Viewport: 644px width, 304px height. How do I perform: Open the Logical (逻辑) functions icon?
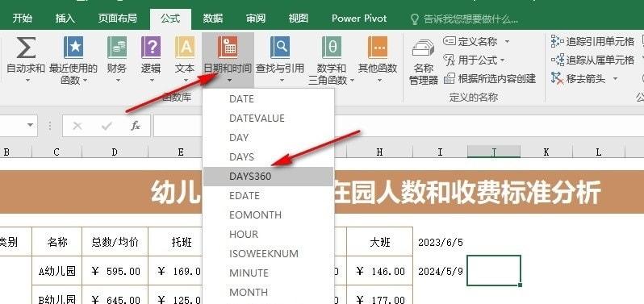(151, 48)
